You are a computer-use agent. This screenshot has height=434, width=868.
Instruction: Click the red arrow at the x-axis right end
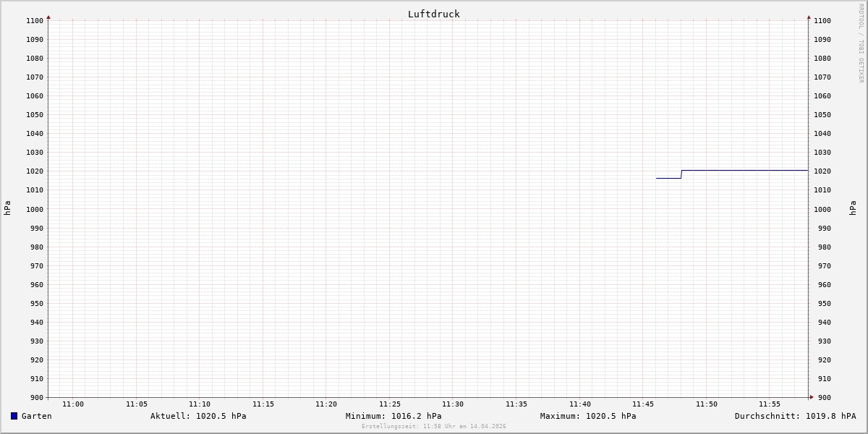coord(812,397)
